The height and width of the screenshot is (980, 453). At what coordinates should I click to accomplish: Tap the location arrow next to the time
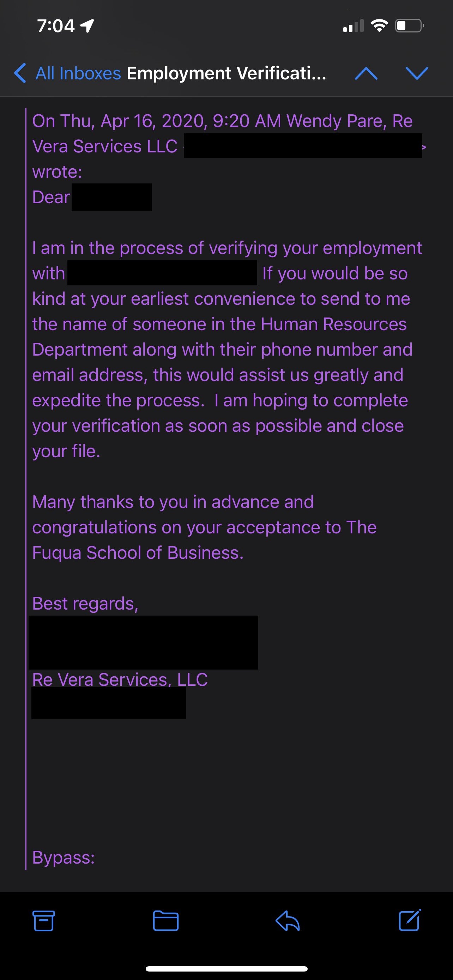pyautogui.click(x=87, y=26)
